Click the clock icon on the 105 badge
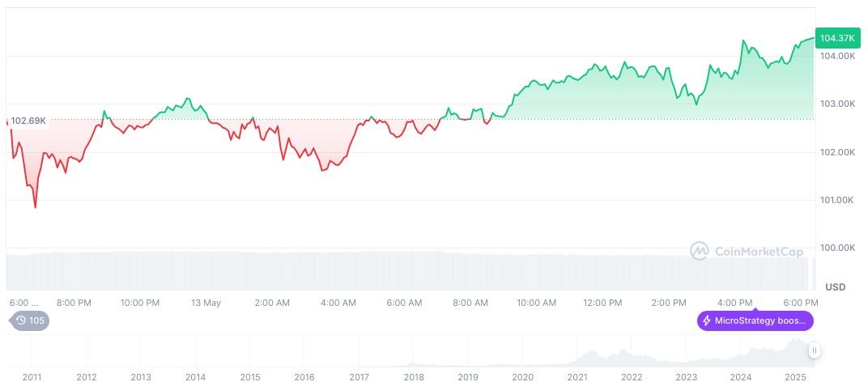868x386 pixels. tap(19, 320)
